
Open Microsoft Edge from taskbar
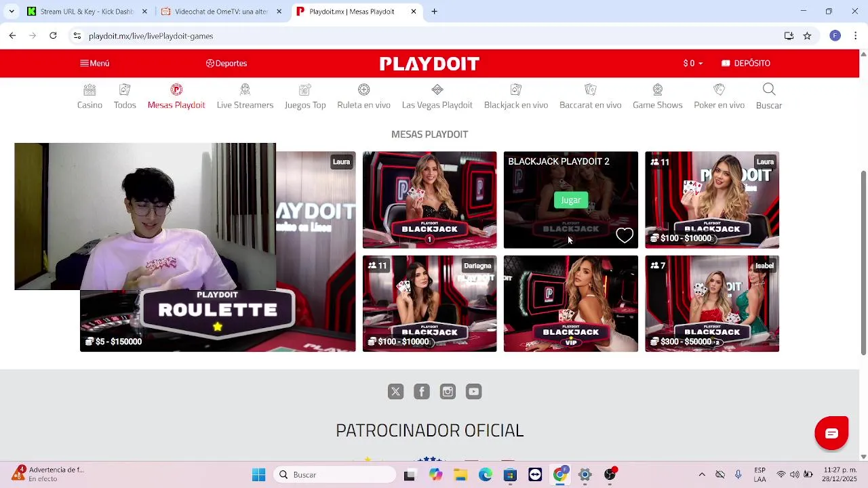coord(486,475)
